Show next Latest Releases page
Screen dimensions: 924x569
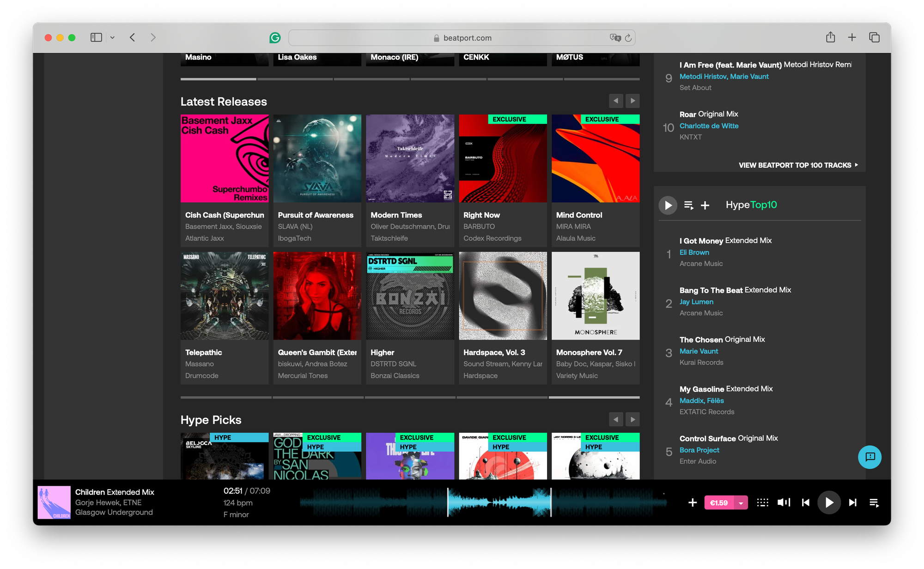coord(632,101)
